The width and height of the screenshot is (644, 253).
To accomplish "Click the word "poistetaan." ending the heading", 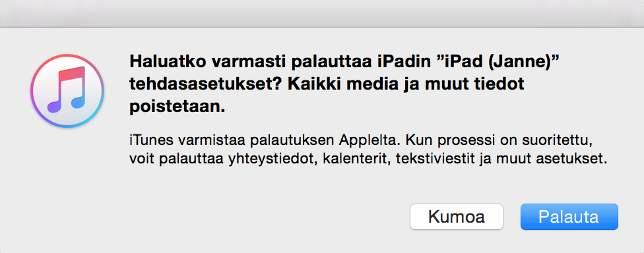I will [x=177, y=107].
